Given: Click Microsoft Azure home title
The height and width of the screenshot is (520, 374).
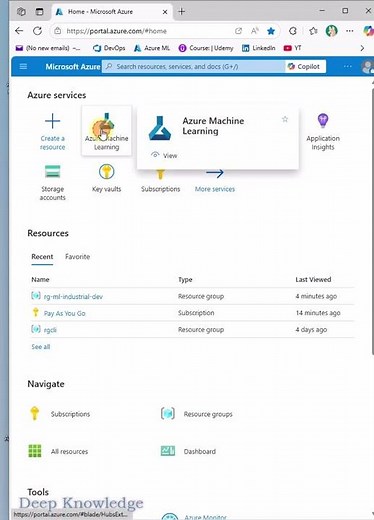Looking at the screenshot, I should pos(73,67).
